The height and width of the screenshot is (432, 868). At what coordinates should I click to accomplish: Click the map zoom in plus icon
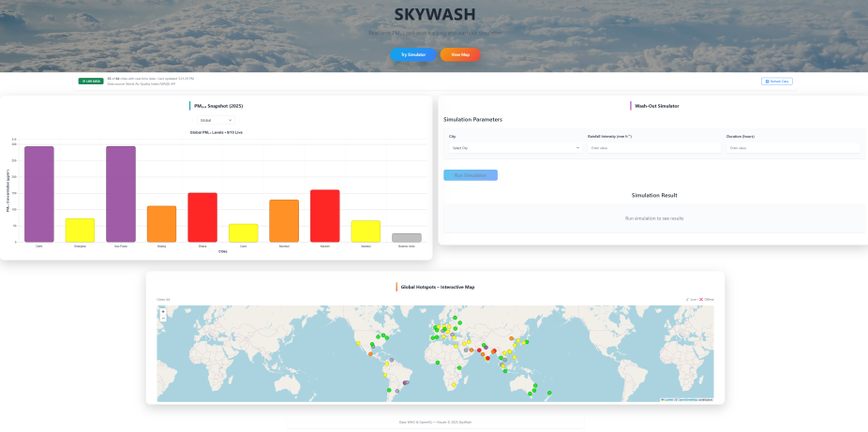(x=163, y=311)
